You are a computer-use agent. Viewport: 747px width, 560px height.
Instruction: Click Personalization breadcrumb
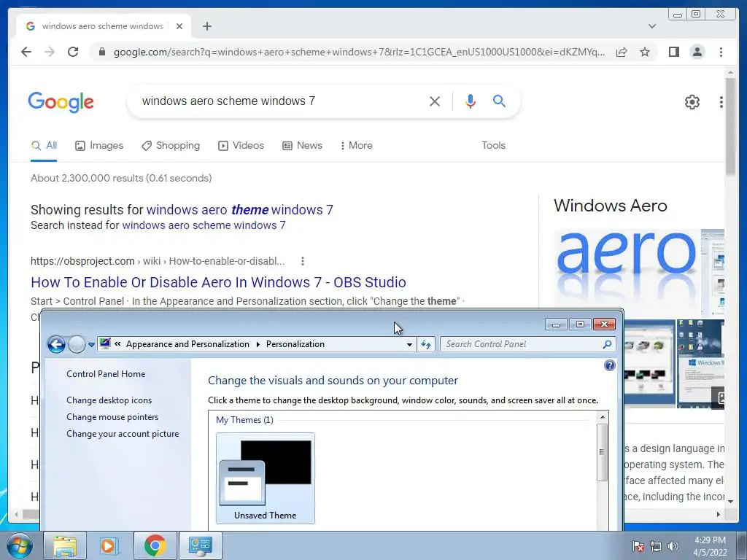click(x=295, y=344)
